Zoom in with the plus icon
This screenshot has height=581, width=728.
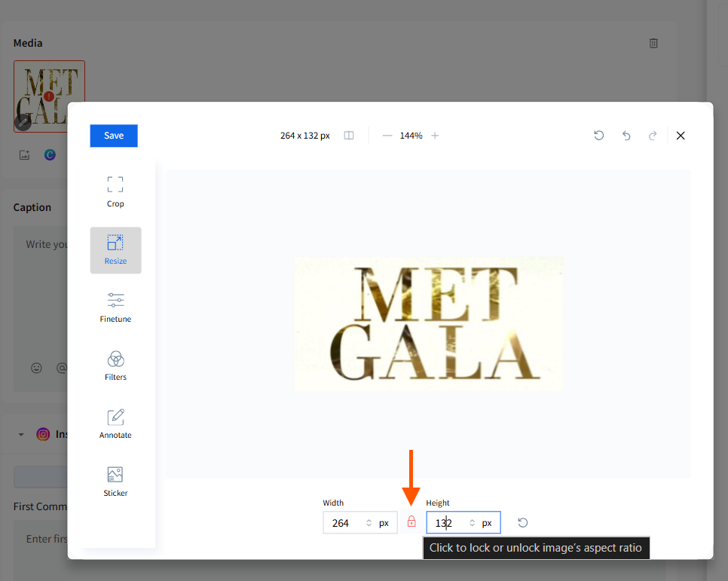[435, 136]
